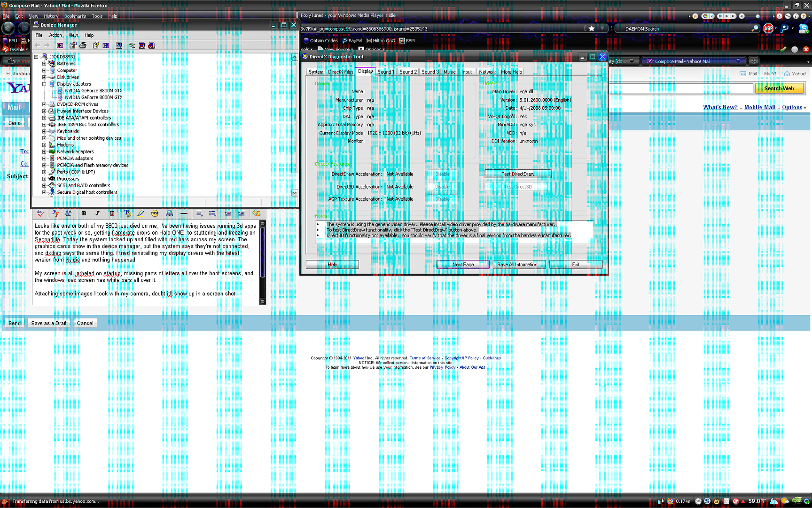Screen dimensions: 812x508
Task: Click the Search Web button
Action: 779,88
